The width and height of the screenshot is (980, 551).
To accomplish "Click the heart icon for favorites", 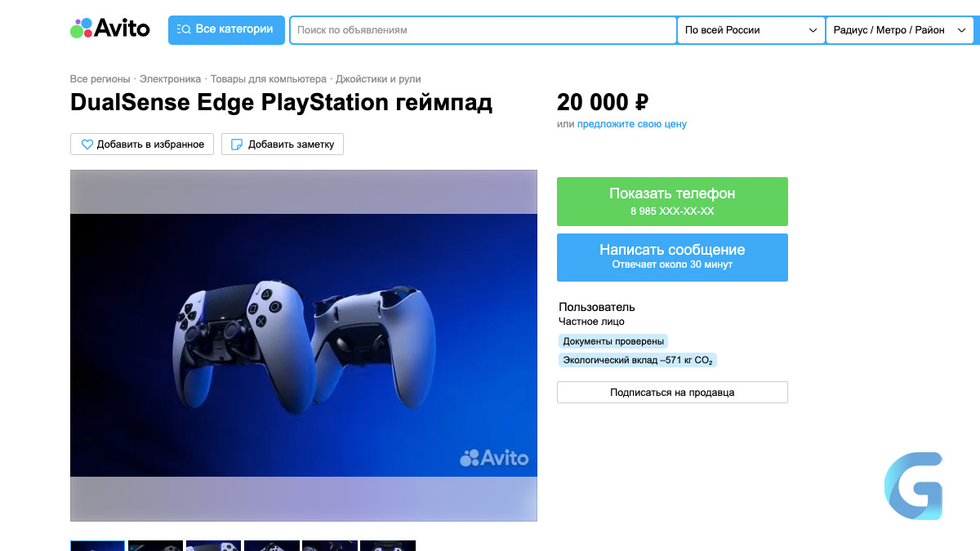I will click(x=87, y=144).
